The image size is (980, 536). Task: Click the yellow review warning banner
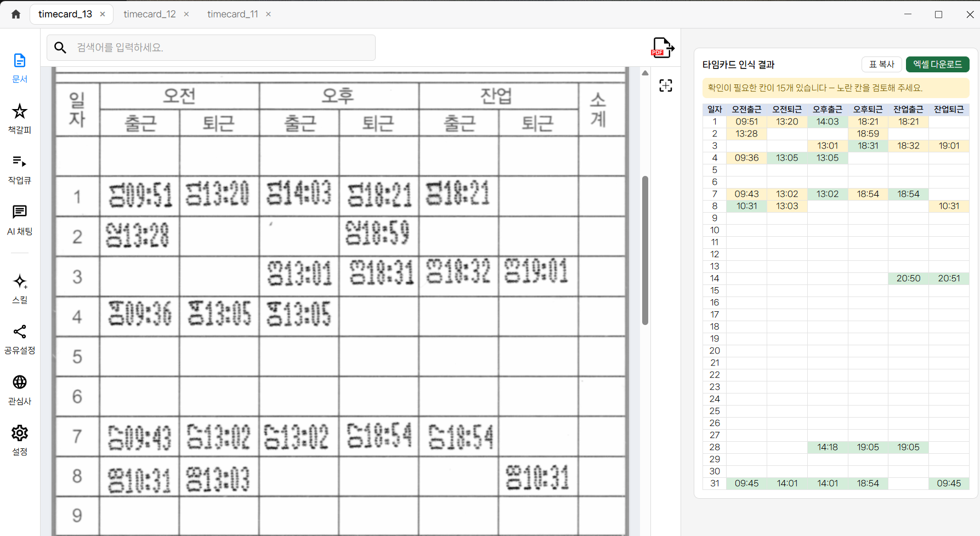point(836,88)
